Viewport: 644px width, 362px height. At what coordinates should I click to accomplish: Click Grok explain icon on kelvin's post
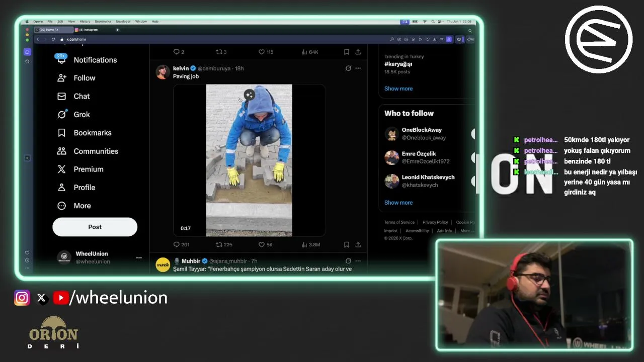click(348, 68)
